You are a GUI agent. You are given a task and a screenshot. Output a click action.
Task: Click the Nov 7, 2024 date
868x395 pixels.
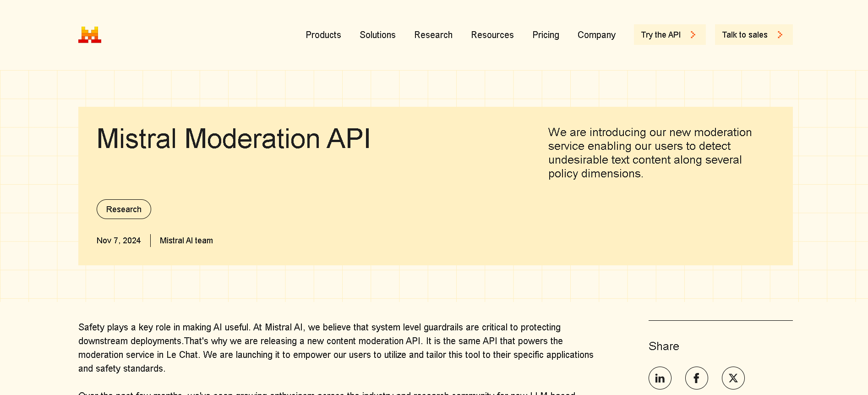[119, 241]
